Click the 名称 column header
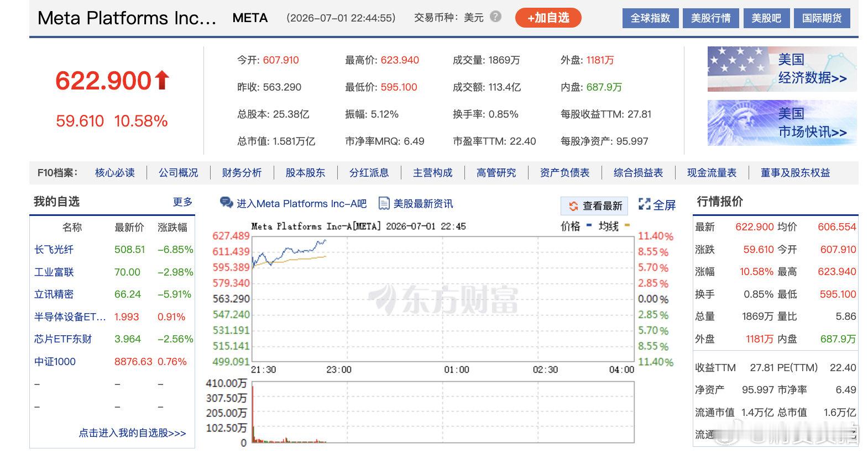Image resolution: width=868 pixels, height=454 pixels. [x=72, y=228]
